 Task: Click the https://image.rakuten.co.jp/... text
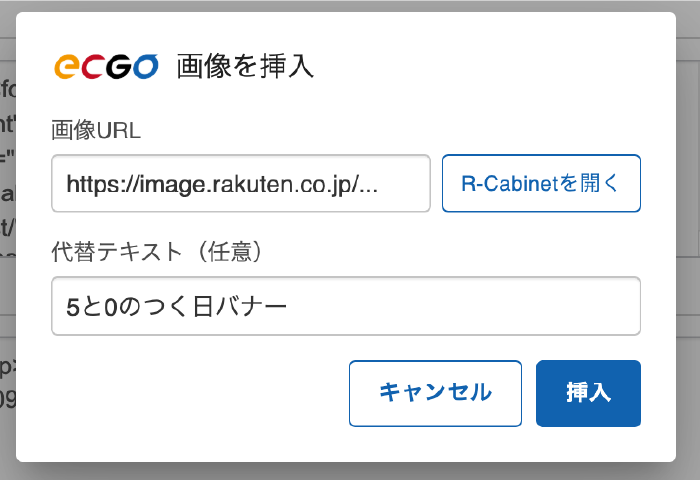click(x=222, y=184)
